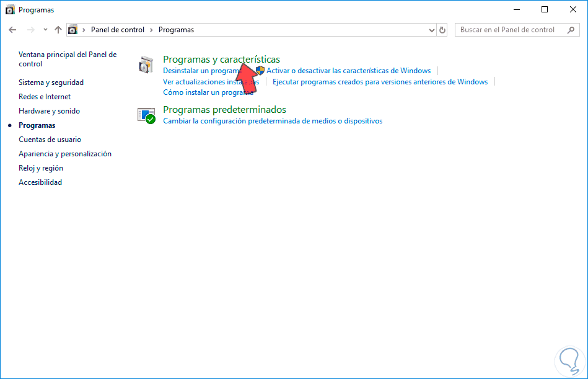Screen dimensions: 588x379
Task: Open Cuentas de usuario category
Action: click(50, 139)
